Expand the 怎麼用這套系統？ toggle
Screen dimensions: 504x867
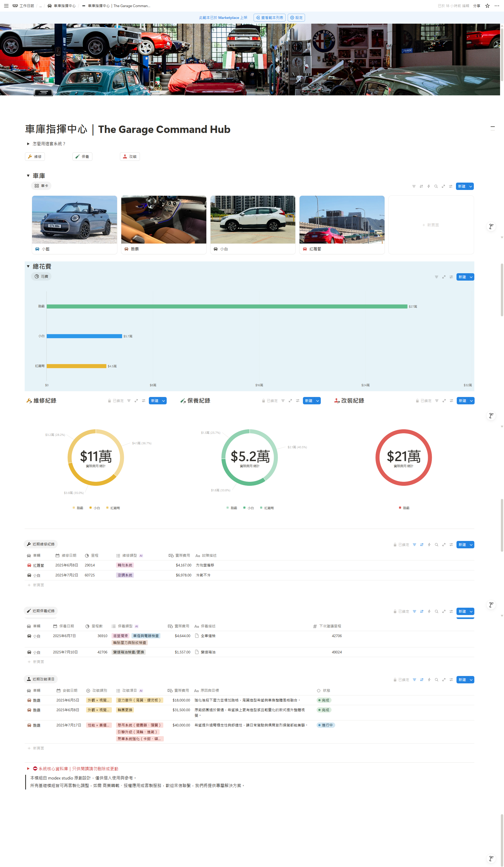[28, 144]
